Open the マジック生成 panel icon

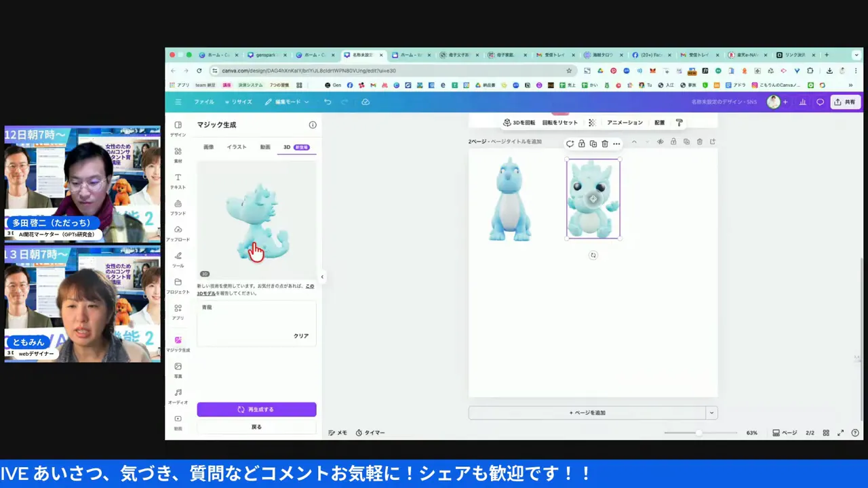click(178, 344)
